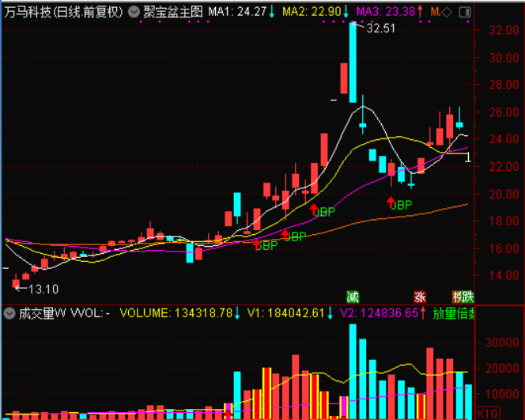Click the 20.00 price axis label
The height and width of the screenshot is (420, 525).
[x=504, y=194]
